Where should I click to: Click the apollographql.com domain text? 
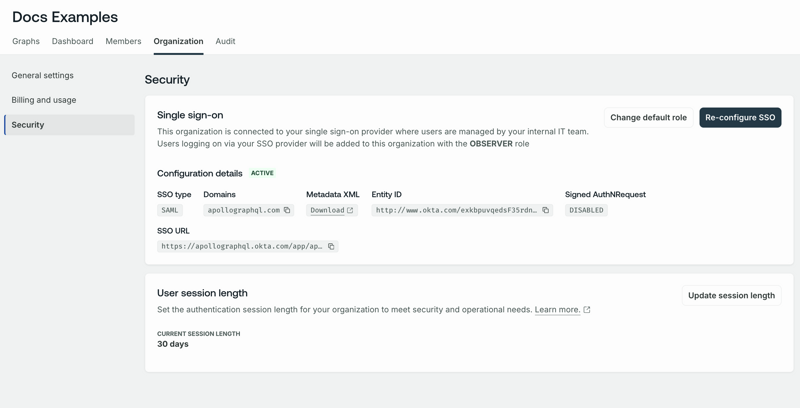point(243,210)
